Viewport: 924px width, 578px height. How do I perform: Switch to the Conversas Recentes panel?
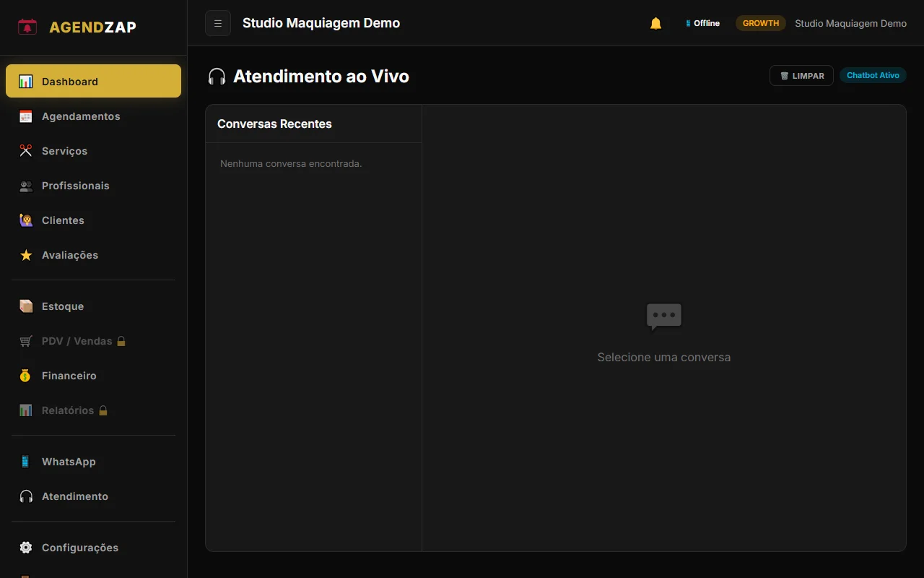274,124
